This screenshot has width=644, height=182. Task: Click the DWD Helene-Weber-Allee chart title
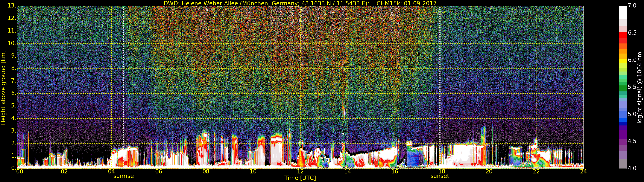point(300,3)
